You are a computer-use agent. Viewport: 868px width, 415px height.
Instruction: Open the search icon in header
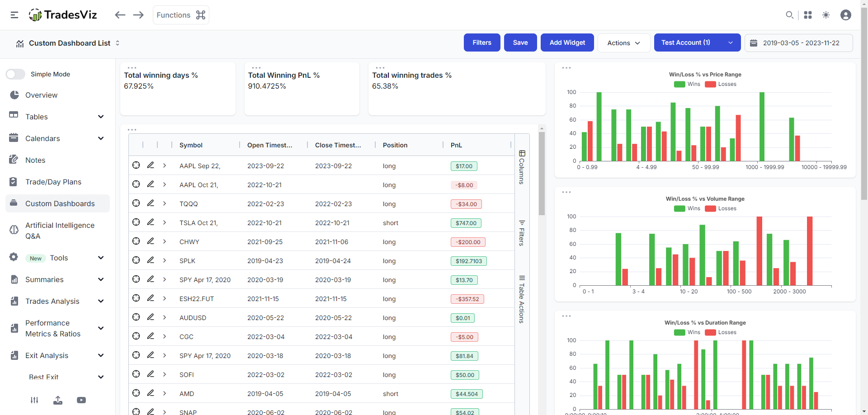pyautogui.click(x=789, y=15)
